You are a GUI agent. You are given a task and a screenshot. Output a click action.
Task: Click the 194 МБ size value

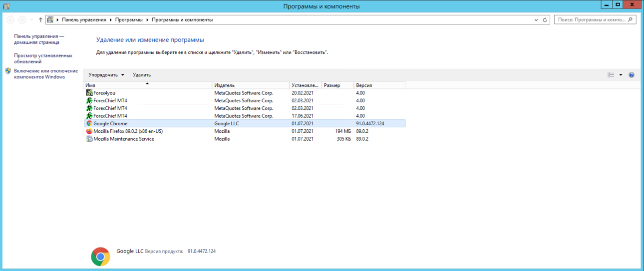[x=343, y=131]
